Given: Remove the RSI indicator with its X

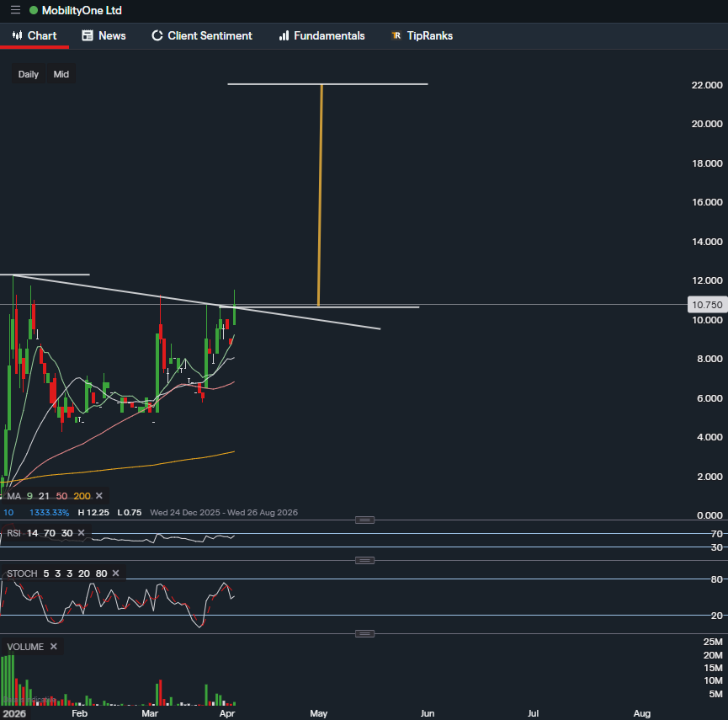Looking at the screenshot, I should (x=82, y=533).
